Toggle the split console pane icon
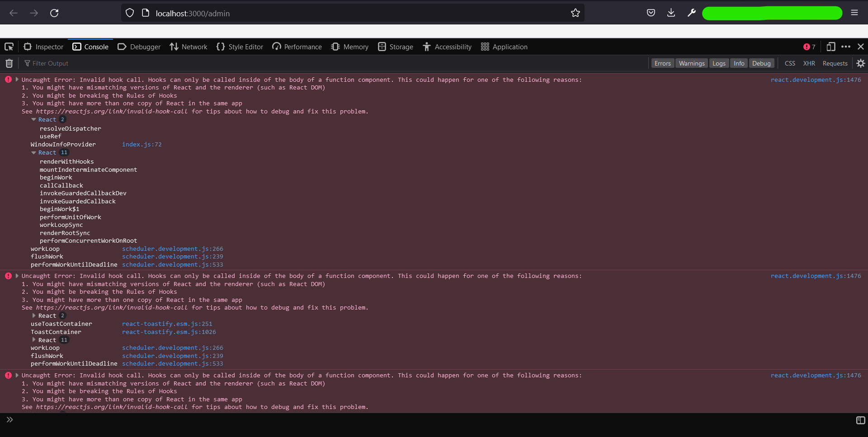The image size is (868, 437). (x=860, y=421)
